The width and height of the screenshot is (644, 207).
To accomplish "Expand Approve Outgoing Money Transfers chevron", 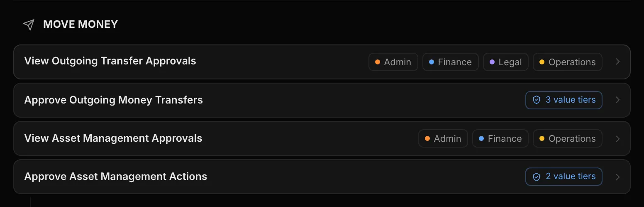I will pos(618,100).
